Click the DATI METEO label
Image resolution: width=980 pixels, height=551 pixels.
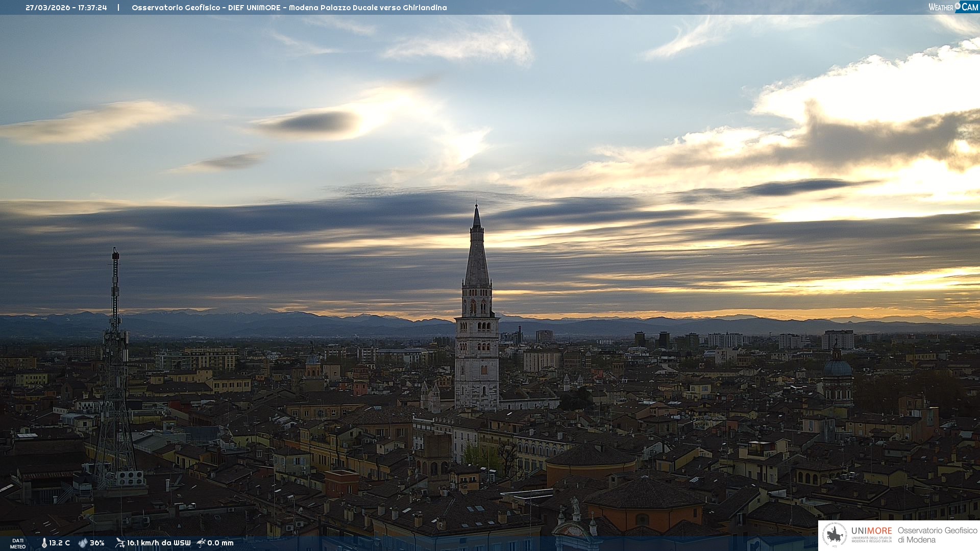(18, 543)
